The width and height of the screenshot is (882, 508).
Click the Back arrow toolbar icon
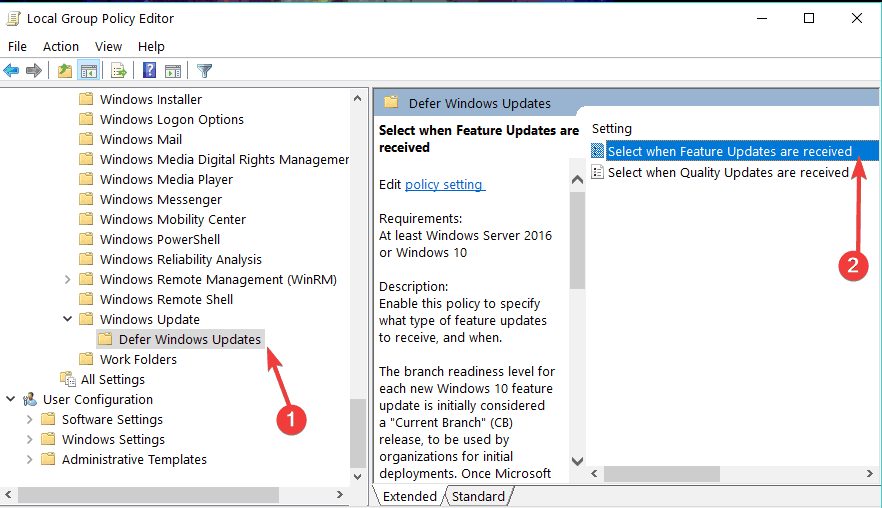point(11,70)
